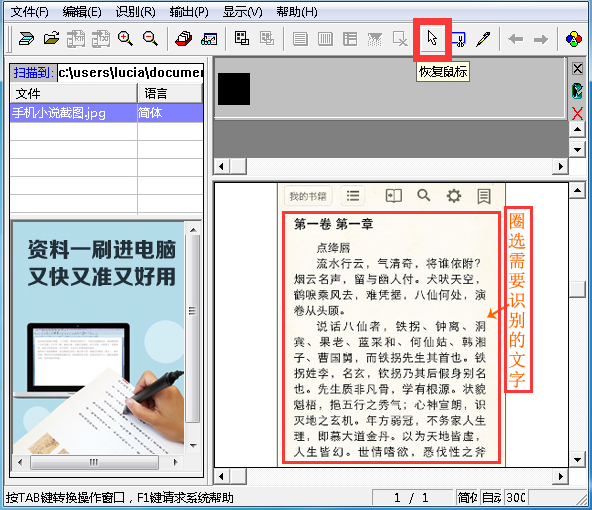Click the search icon in scanned image
Viewport: 592px width, 510px height.
[424, 195]
